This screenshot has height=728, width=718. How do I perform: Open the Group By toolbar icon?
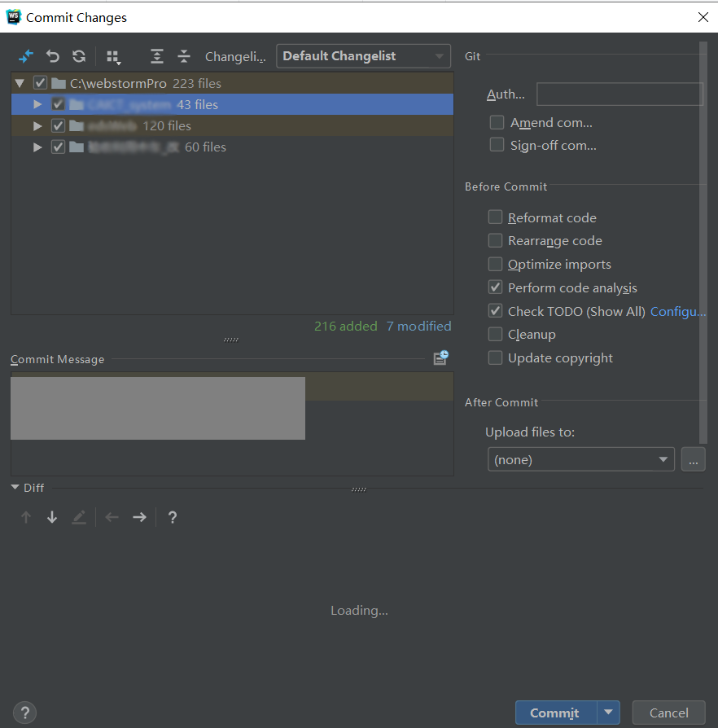coord(113,57)
